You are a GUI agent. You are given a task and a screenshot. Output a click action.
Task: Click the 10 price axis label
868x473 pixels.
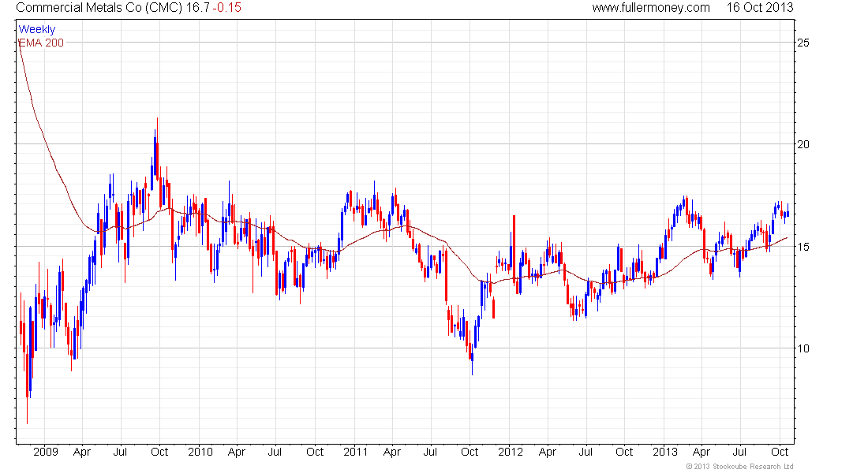tap(803, 348)
